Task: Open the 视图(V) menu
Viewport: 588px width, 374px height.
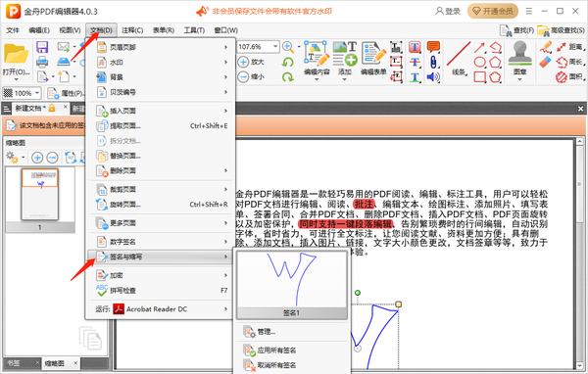Action: (70, 30)
